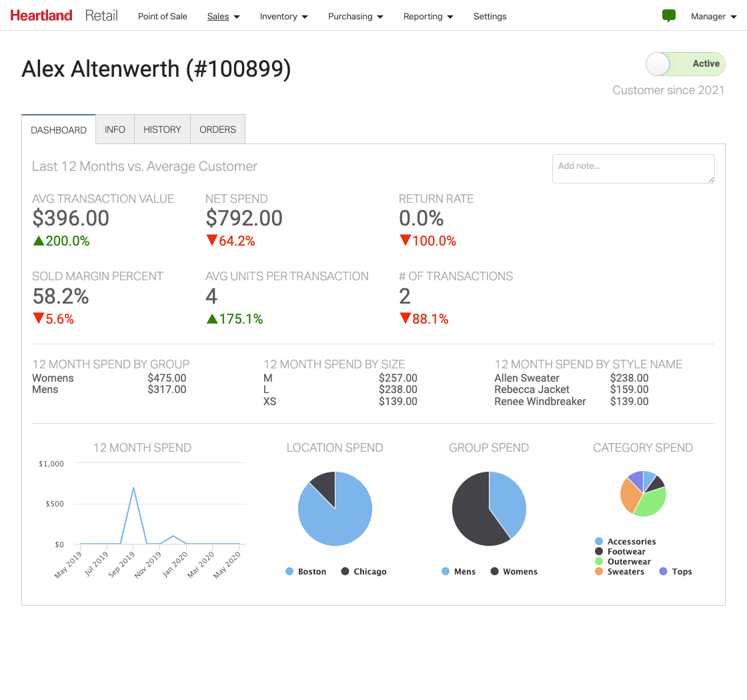Click the Add note text field
747x700 pixels.
[x=633, y=169]
